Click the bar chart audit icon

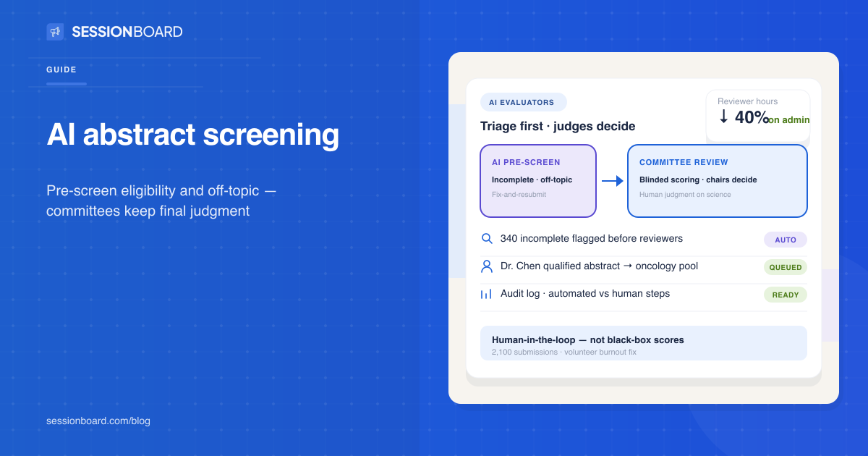486,294
